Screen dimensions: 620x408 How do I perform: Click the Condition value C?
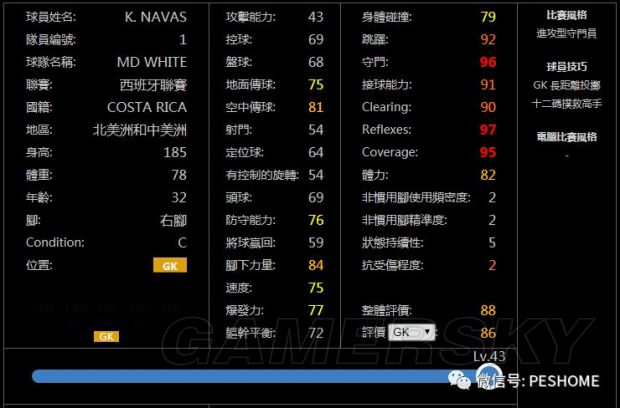click(182, 243)
